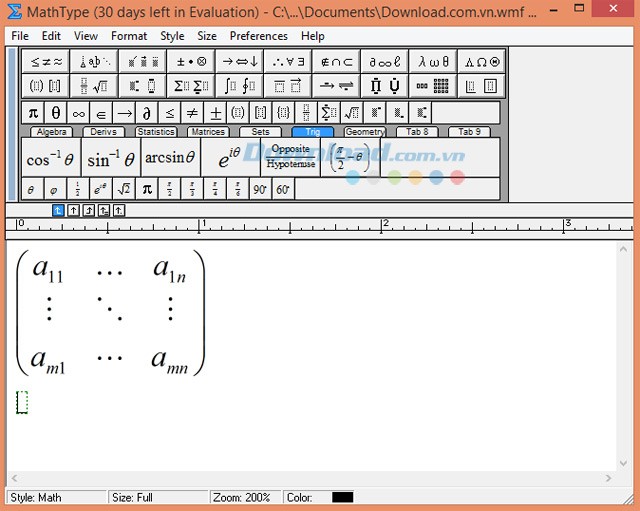
Task: Open the integral templates palette
Action: tap(240, 86)
